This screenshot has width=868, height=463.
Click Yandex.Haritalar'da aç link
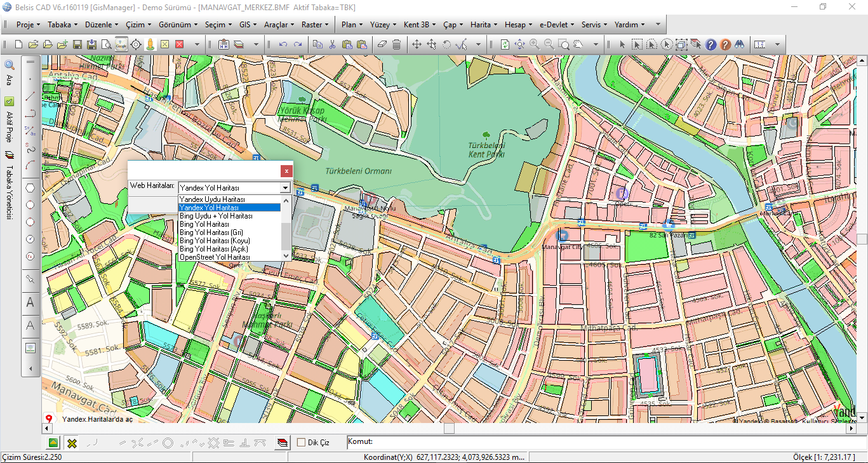point(97,419)
